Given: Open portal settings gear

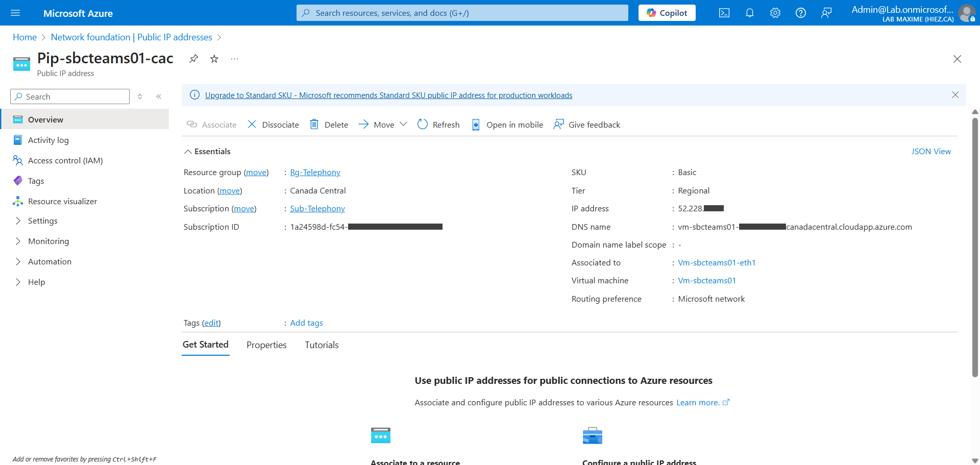Looking at the screenshot, I should tap(775, 13).
